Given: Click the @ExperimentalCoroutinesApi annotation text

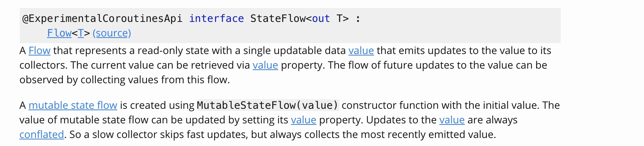Looking at the screenshot, I should coord(102,19).
